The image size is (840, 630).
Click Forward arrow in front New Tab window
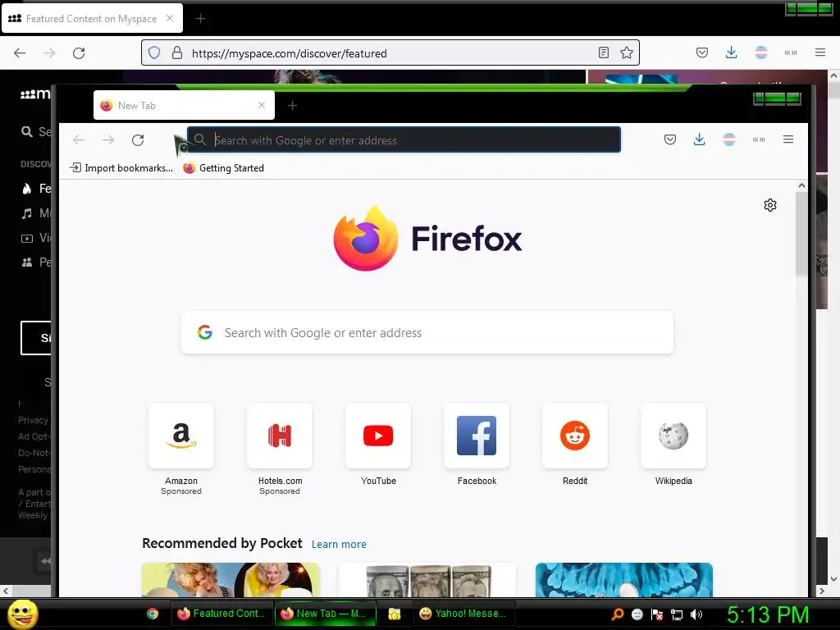click(108, 139)
